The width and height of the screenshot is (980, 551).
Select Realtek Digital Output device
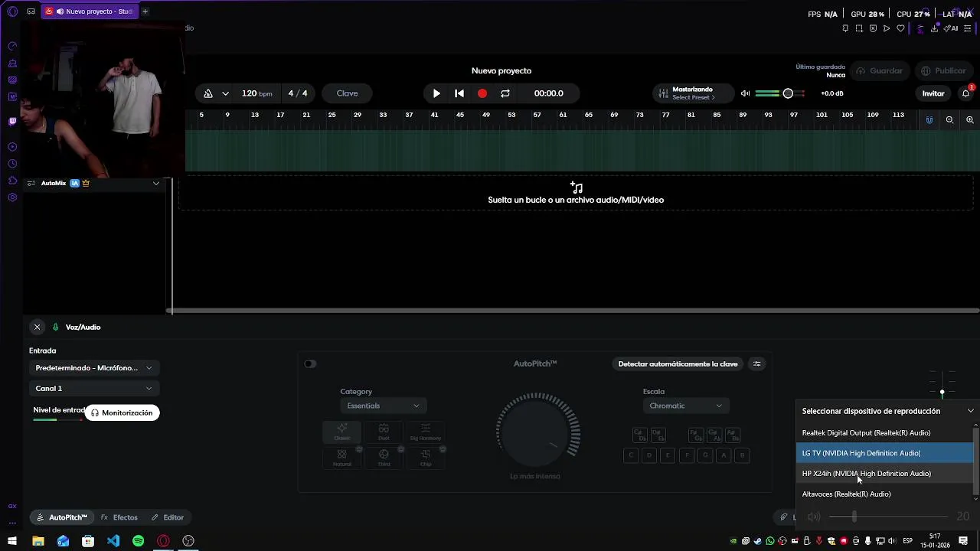[884, 433]
